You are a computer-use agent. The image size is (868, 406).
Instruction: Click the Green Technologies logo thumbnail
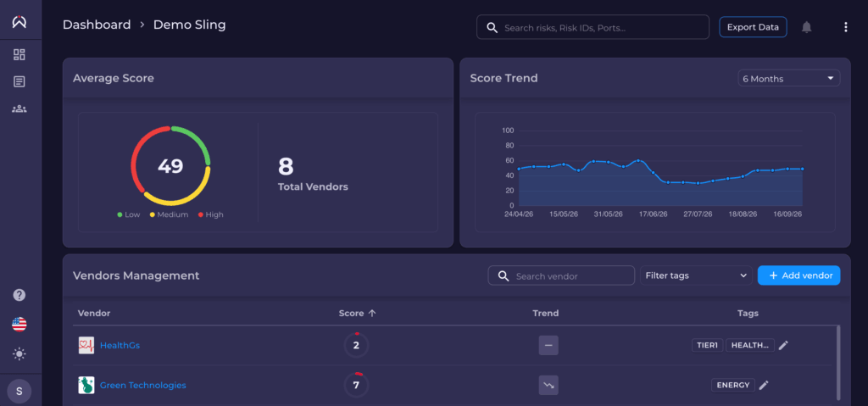click(86, 385)
